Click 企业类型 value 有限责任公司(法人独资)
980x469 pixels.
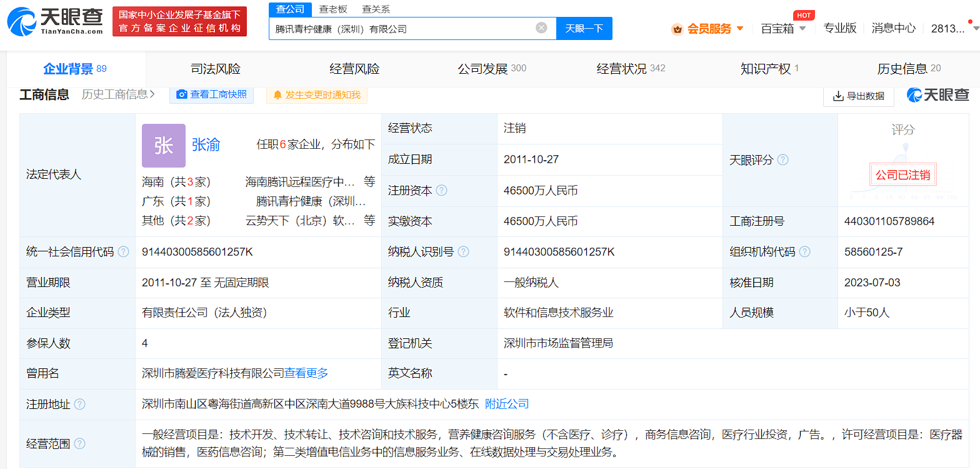point(204,313)
